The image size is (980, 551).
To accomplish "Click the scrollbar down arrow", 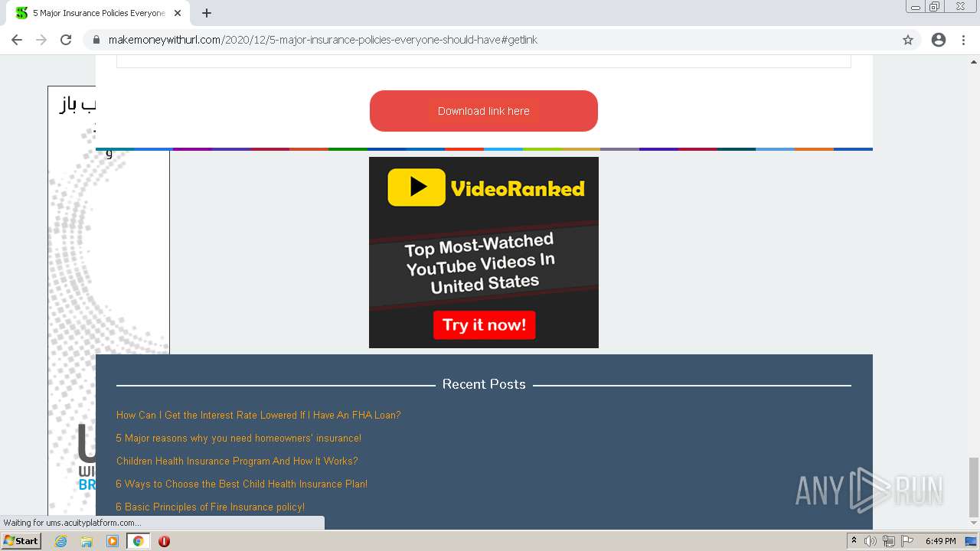I will click(x=974, y=523).
